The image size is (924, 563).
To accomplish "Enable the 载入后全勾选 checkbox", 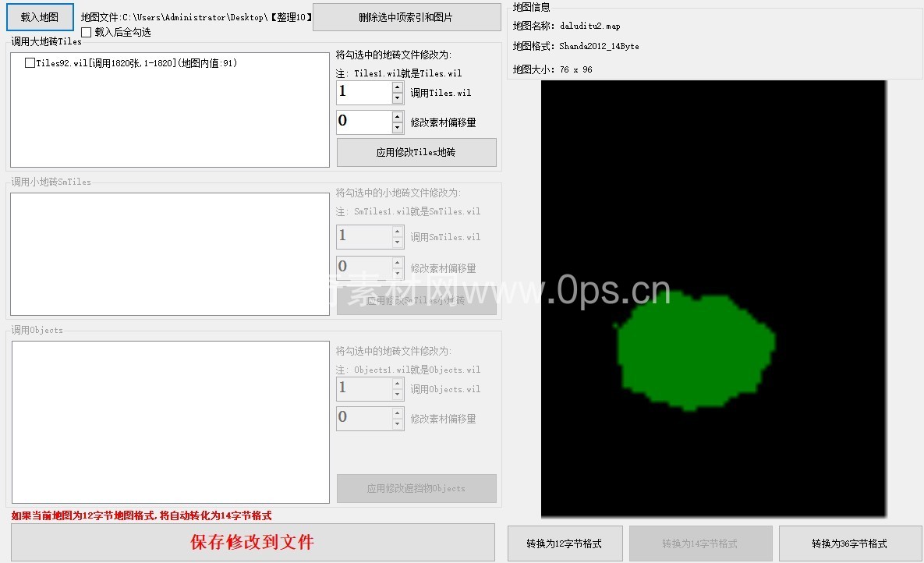I will [x=87, y=32].
